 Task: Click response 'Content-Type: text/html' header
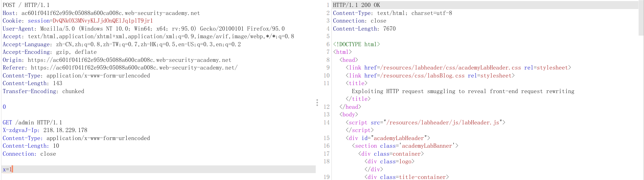click(392, 13)
